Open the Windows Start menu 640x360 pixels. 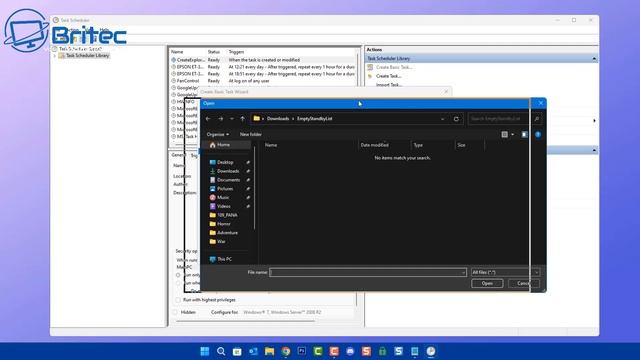[x=205, y=351]
